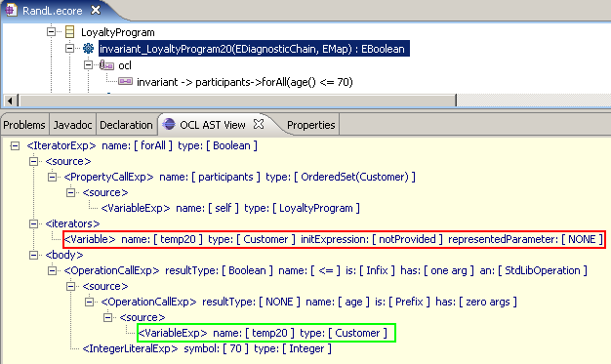Select the participants->forAll invariant entry
611x364 pixels.
pyautogui.click(x=245, y=82)
